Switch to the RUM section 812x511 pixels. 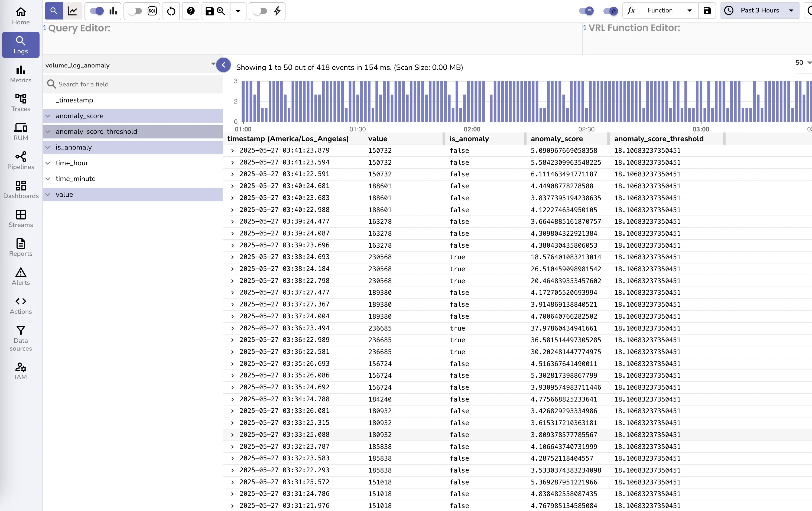pyautogui.click(x=21, y=132)
